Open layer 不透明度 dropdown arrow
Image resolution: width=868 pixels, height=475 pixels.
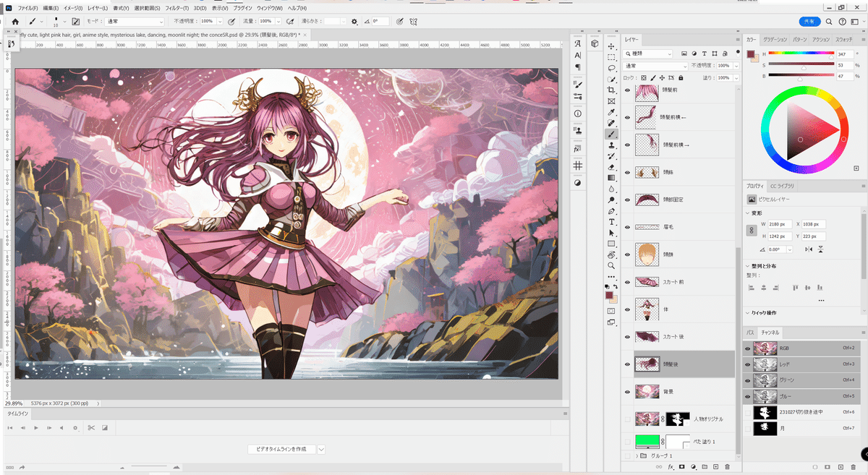[736, 66]
